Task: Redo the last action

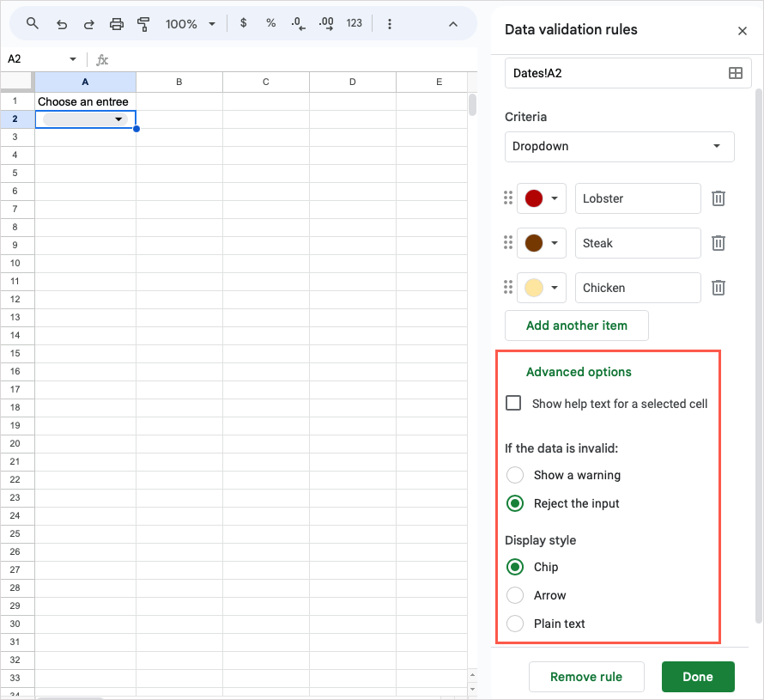Action: (x=89, y=23)
